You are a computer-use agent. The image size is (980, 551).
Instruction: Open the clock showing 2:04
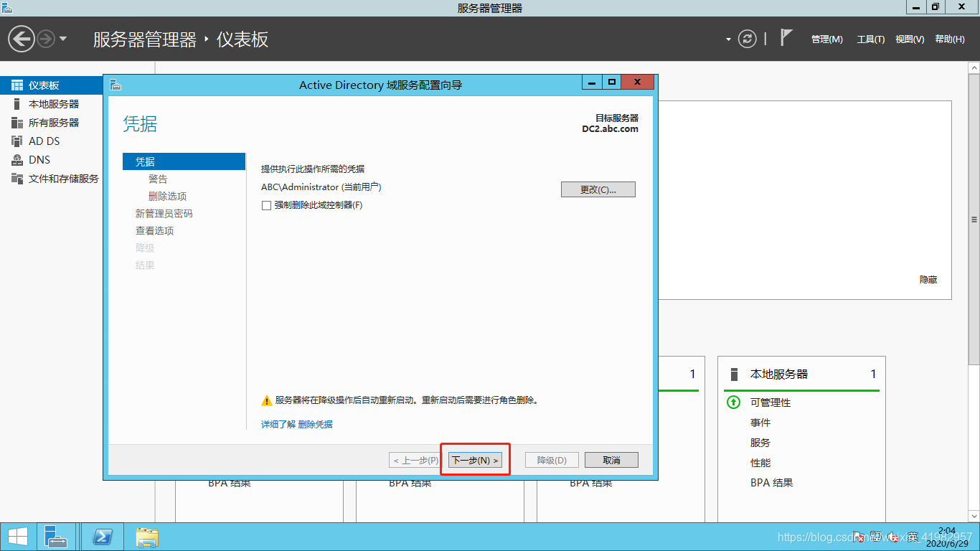pyautogui.click(x=946, y=537)
